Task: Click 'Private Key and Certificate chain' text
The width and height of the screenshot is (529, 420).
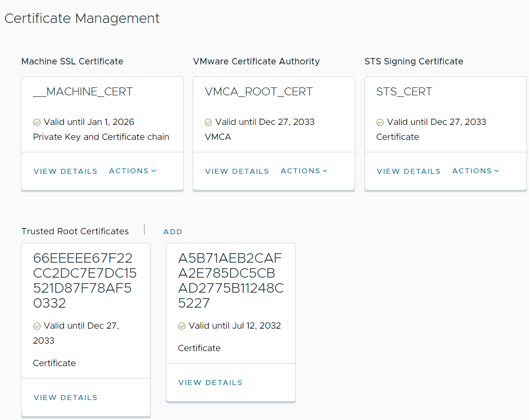Action: [x=101, y=137]
